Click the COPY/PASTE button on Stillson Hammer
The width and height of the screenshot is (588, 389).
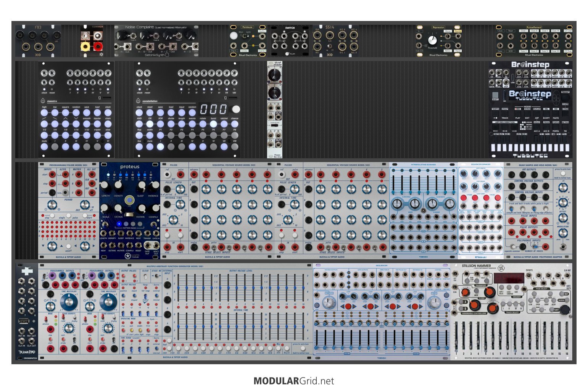[501, 287]
